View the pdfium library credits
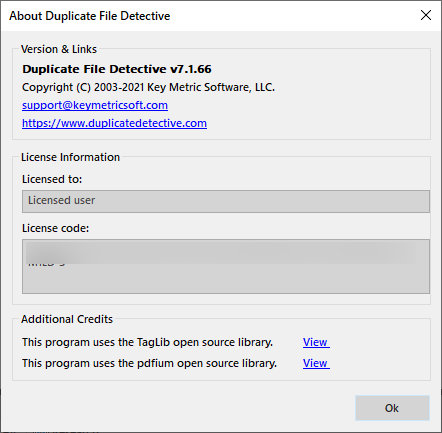This screenshot has width=442, height=433. pyautogui.click(x=316, y=363)
